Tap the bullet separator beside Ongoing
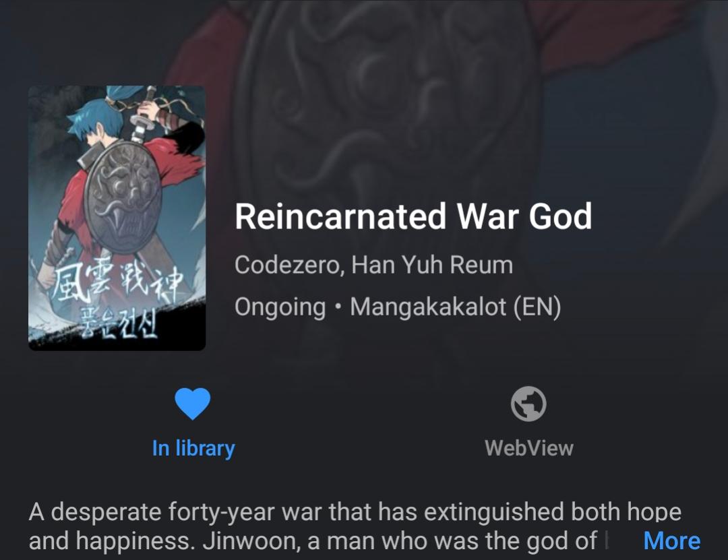Screen dimensions: 728x560 (338, 307)
